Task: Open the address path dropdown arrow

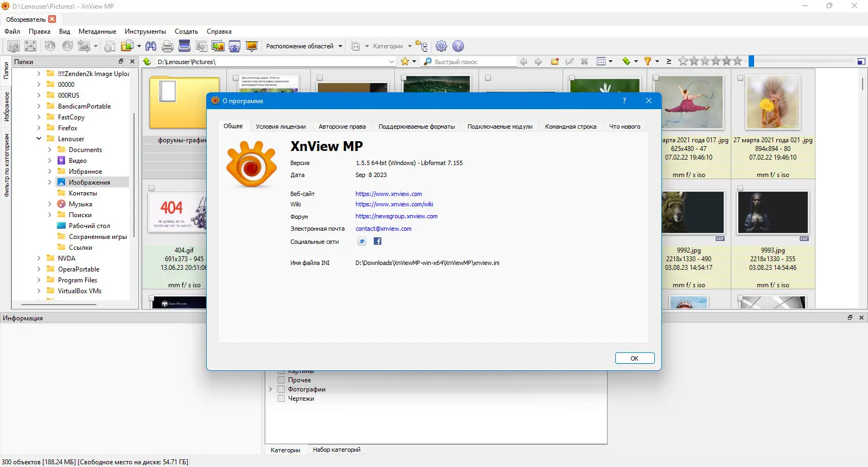Action: tap(392, 62)
